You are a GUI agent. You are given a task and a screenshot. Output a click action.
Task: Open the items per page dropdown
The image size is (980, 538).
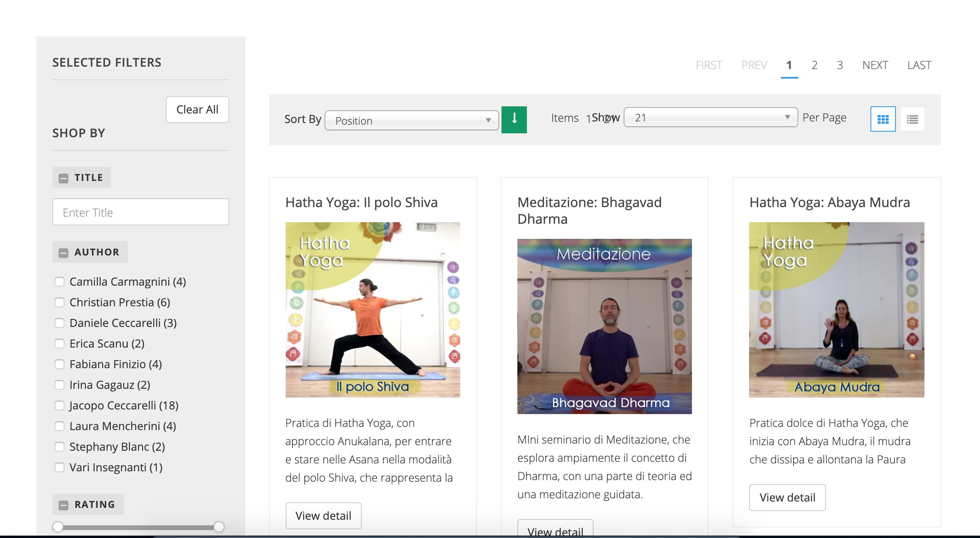(x=710, y=117)
